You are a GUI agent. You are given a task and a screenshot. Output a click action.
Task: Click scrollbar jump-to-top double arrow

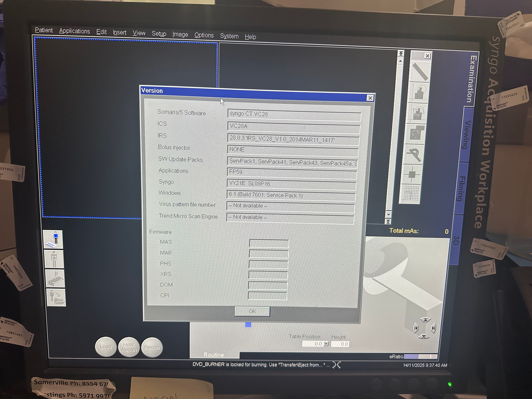401,53
